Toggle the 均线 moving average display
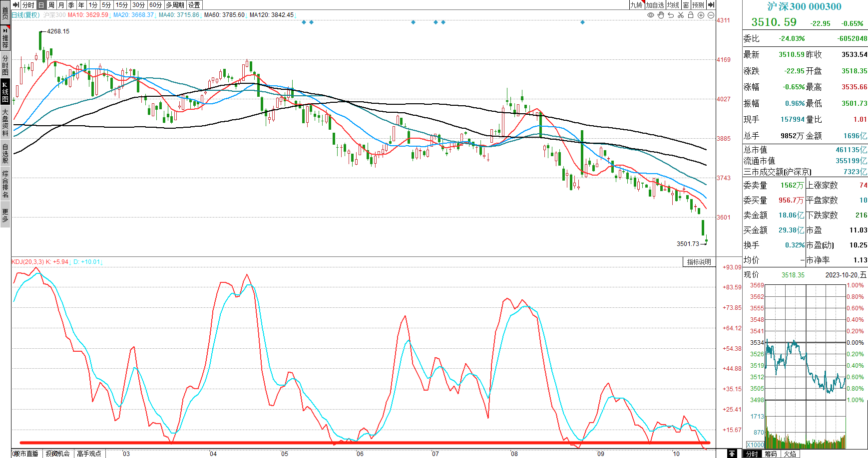 pos(673,5)
